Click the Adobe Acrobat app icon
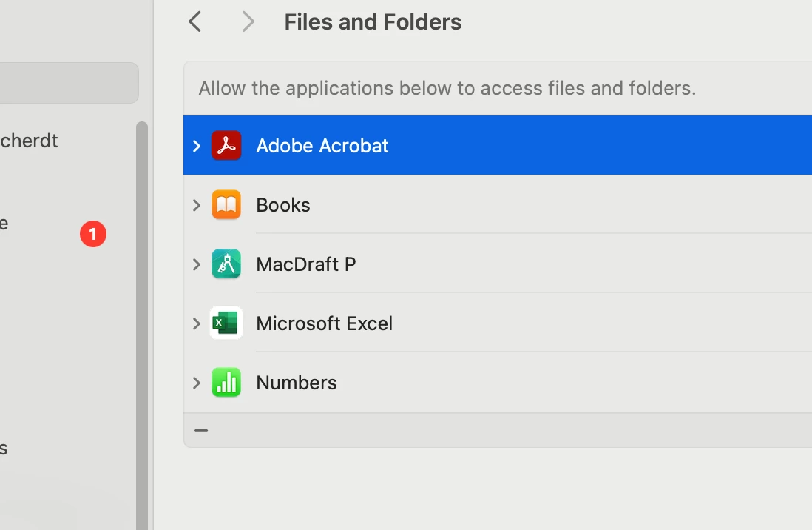812x530 pixels. (226, 146)
